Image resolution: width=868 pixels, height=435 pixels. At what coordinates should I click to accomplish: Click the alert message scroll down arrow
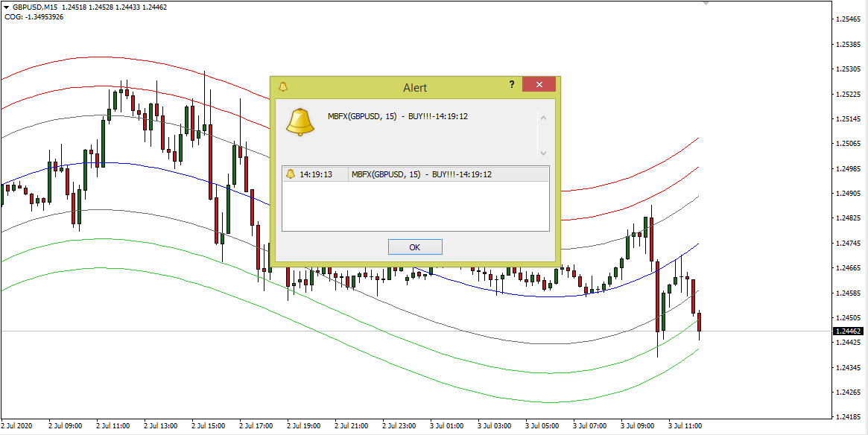543,153
